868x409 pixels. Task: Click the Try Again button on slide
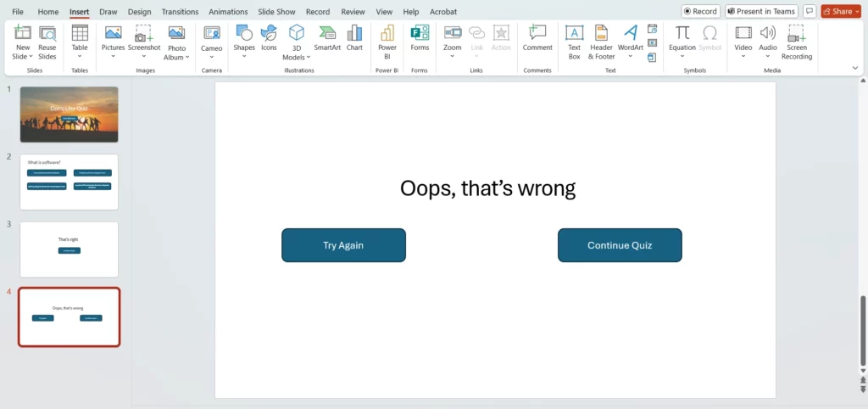(343, 245)
